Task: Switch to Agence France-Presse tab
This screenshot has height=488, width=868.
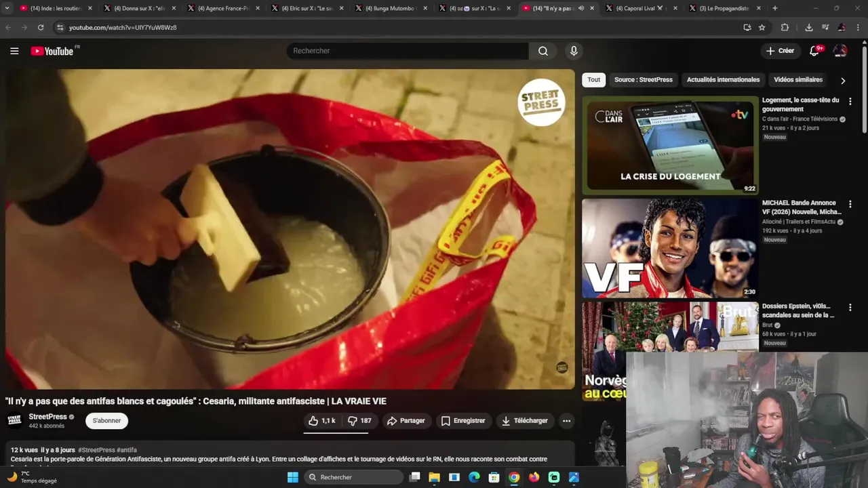Action: coord(224,8)
